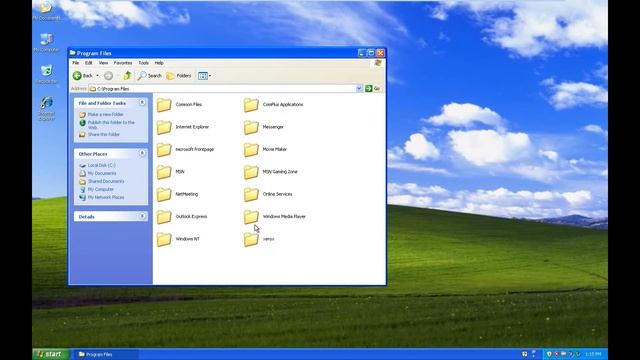This screenshot has width=640, height=360.
Task: Open My Computer from Other Places
Action: [x=101, y=189]
